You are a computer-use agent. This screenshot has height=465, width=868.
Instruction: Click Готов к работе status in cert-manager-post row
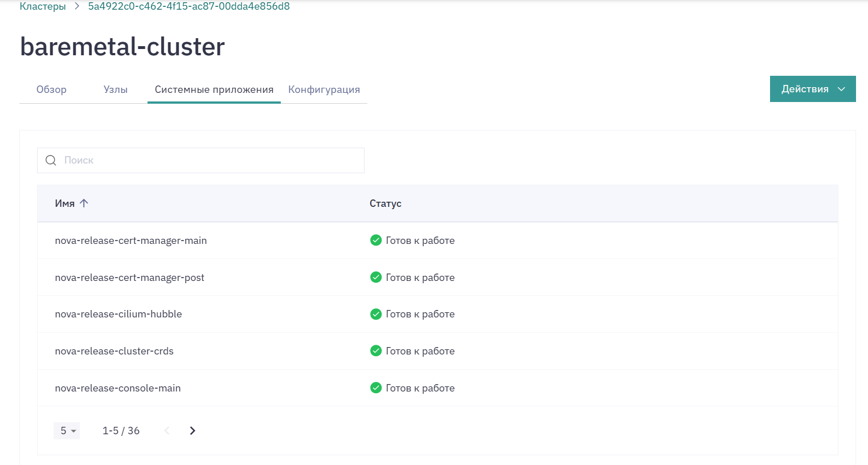click(420, 278)
